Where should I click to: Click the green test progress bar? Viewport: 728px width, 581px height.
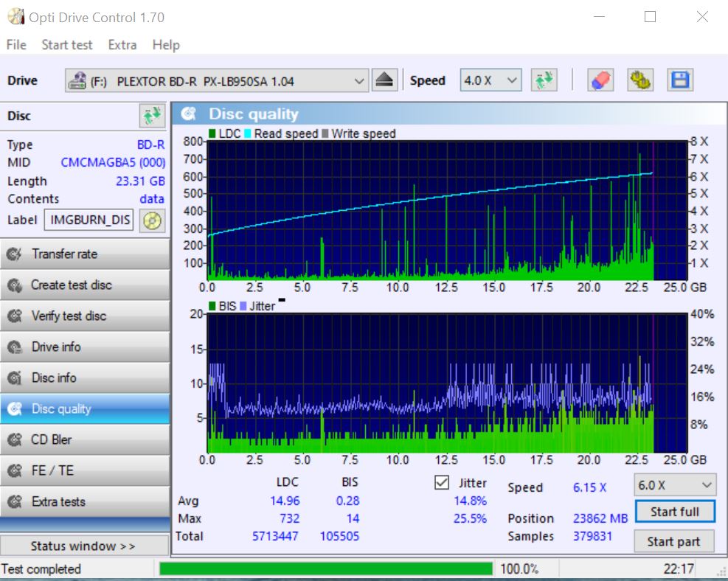[x=325, y=568]
